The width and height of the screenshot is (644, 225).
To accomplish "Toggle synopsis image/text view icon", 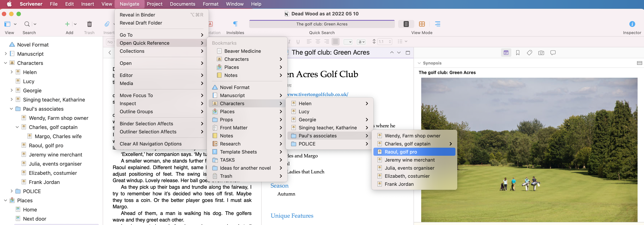I will [639, 63].
